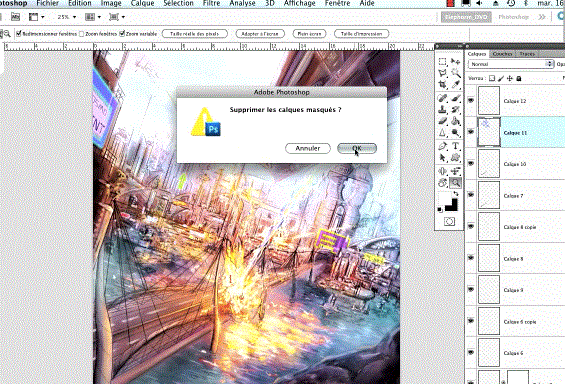565x384 pixels.
Task: Select the Paint Bucket tool
Action: [x=455, y=121]
